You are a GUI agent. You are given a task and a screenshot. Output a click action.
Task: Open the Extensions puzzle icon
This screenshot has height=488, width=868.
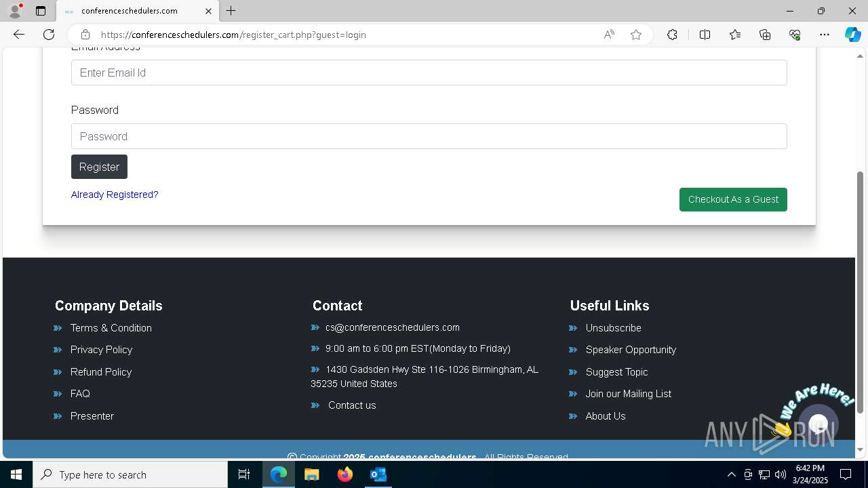(672, 35)
